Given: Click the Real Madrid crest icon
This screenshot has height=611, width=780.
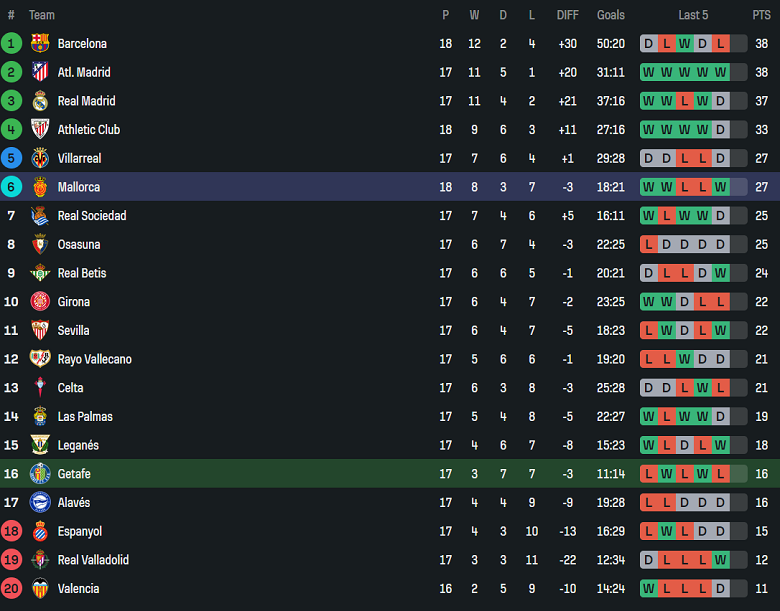Looking at the screenshot, I should click(40, 101).
